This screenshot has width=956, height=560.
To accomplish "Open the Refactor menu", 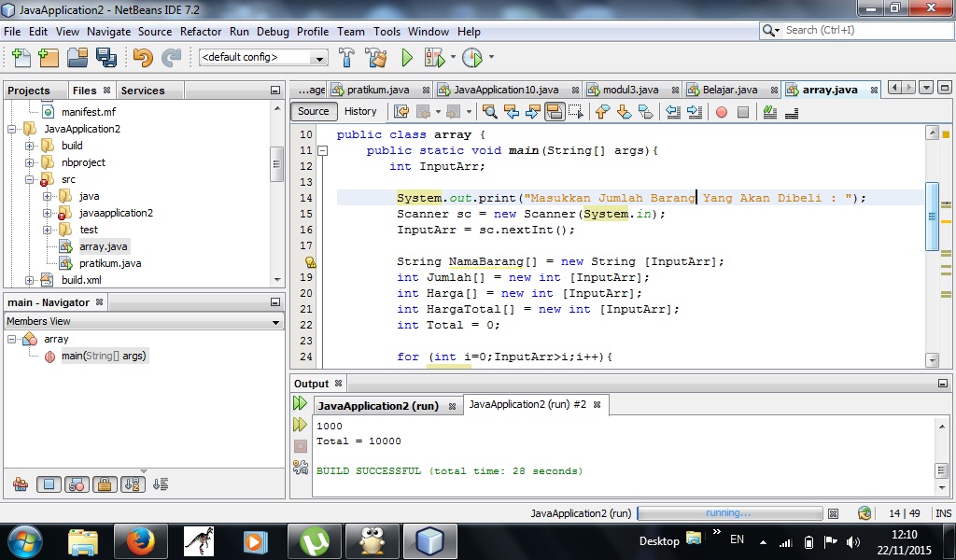I will tap(201, 32).
